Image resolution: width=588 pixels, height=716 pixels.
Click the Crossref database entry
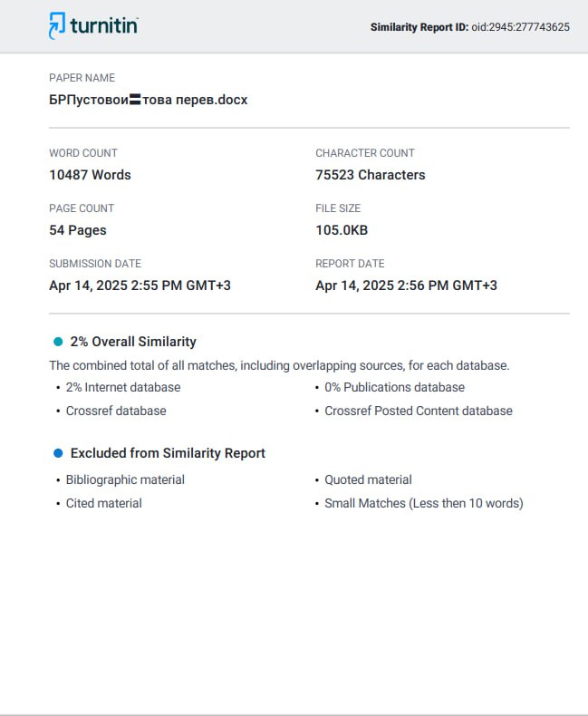click(116, 411)
